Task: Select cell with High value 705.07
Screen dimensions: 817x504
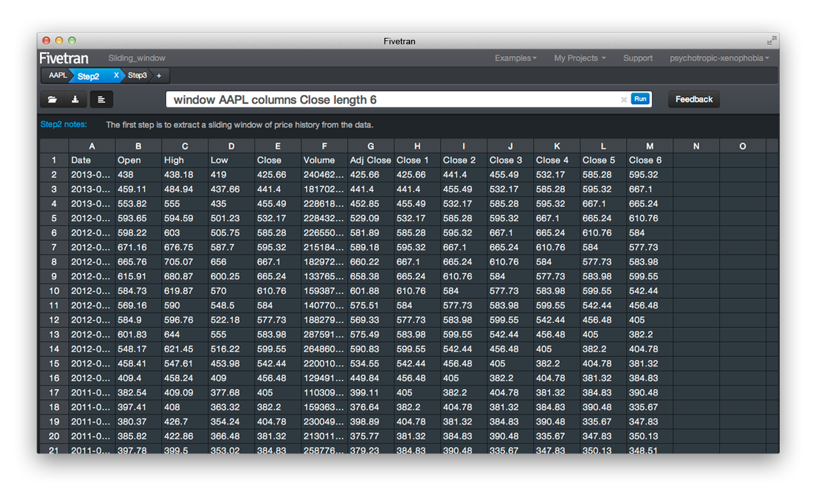Action: point(184,262)
